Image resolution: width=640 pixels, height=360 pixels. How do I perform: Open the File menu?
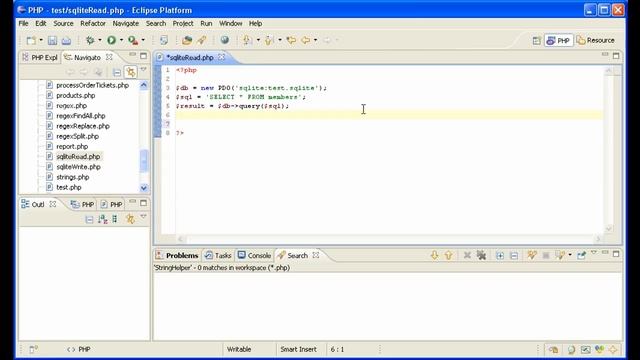[23, 23]
